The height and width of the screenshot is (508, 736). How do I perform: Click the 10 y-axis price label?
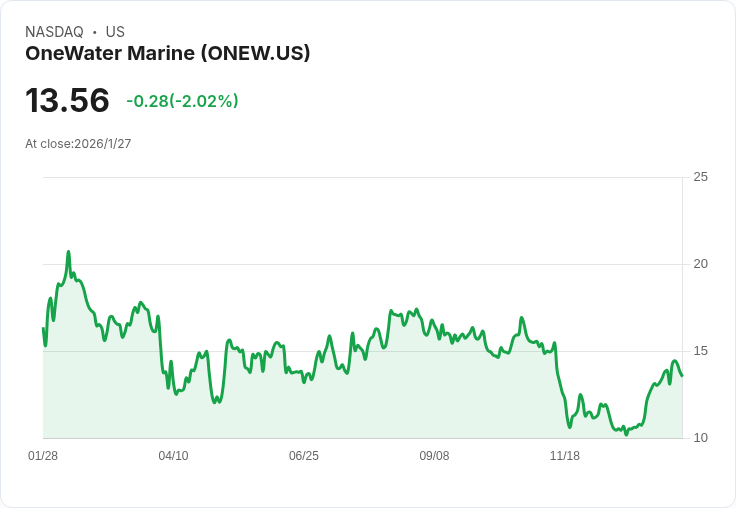[700, 438]
